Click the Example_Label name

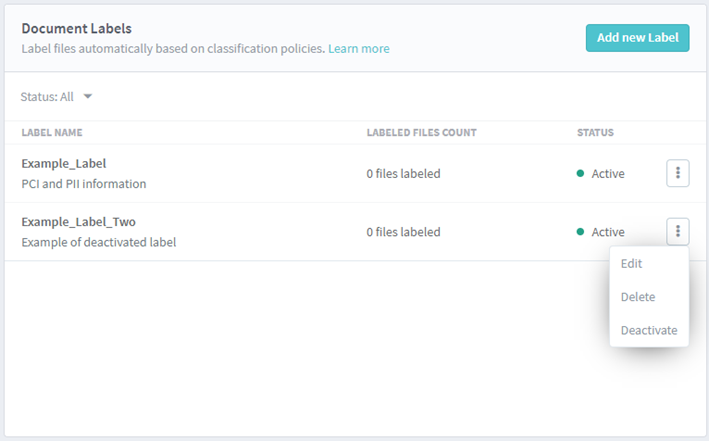pyautogui.click(x=63, y=163)
